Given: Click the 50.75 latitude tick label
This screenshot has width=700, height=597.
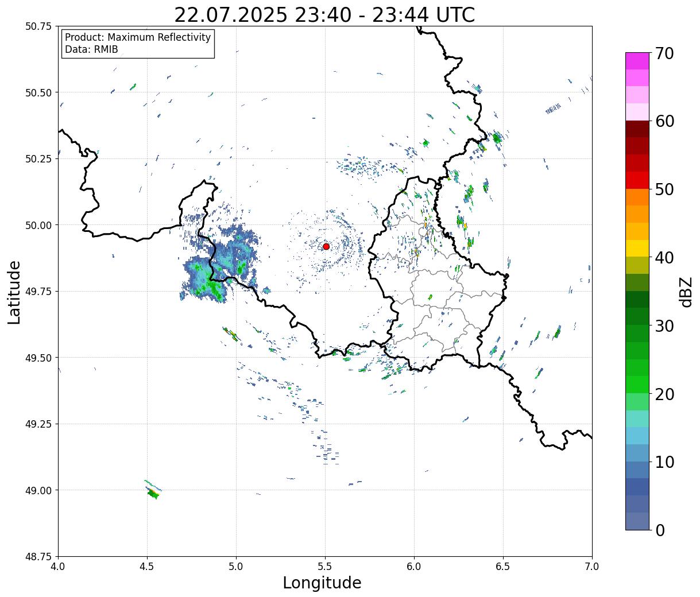Looking at the screenshot, I should point(38,26).
